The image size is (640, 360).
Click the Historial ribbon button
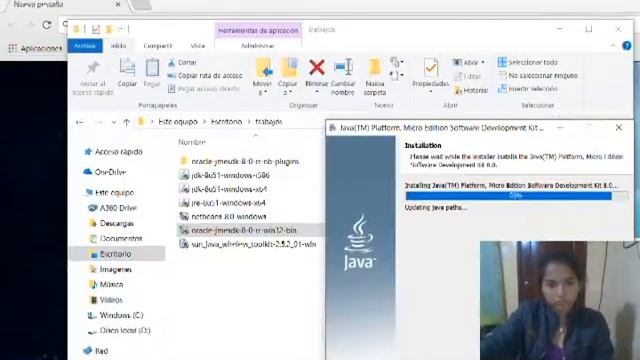(471, 90)
